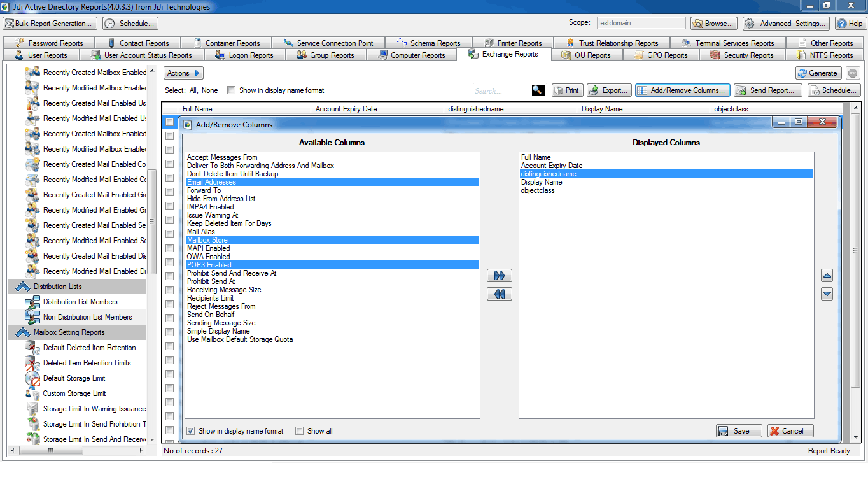
Task: Click the Deleted Item Retention Limits icon
Action: click(x=32, y=363)
